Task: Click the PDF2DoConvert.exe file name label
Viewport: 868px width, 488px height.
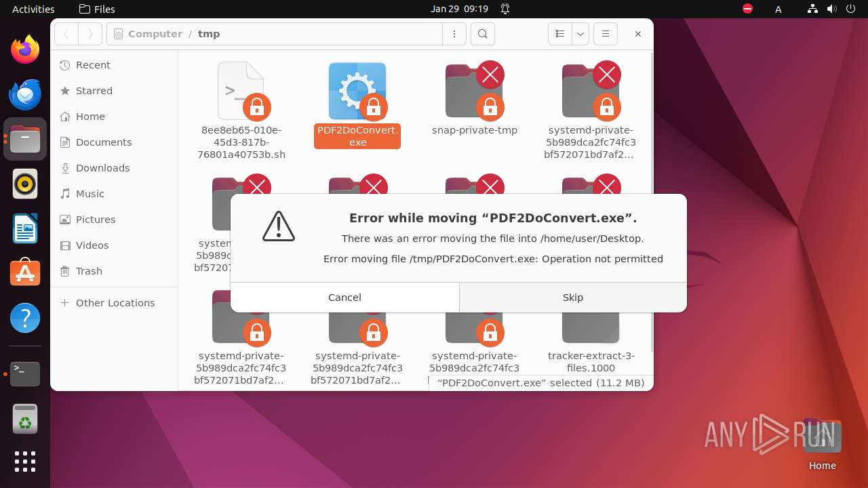Action: [x=357, y=136]
